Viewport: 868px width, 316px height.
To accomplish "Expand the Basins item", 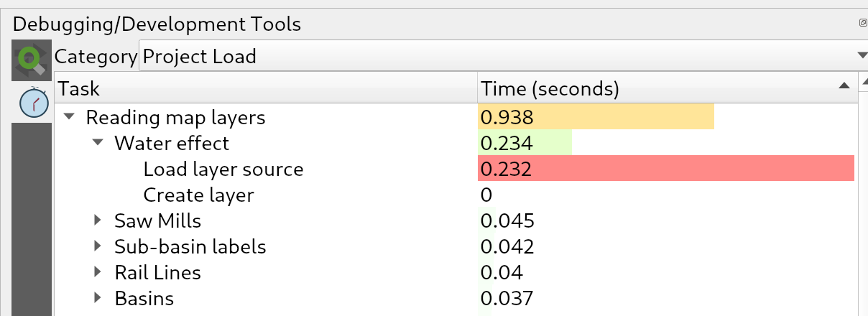I will (98, 297).
